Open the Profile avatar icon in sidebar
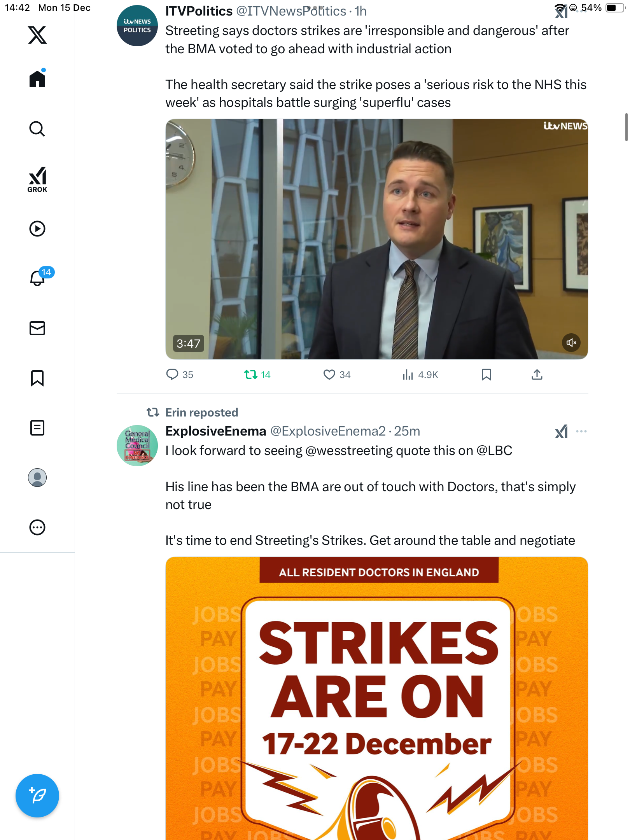The image size is (630, 840). coord(37,478)
